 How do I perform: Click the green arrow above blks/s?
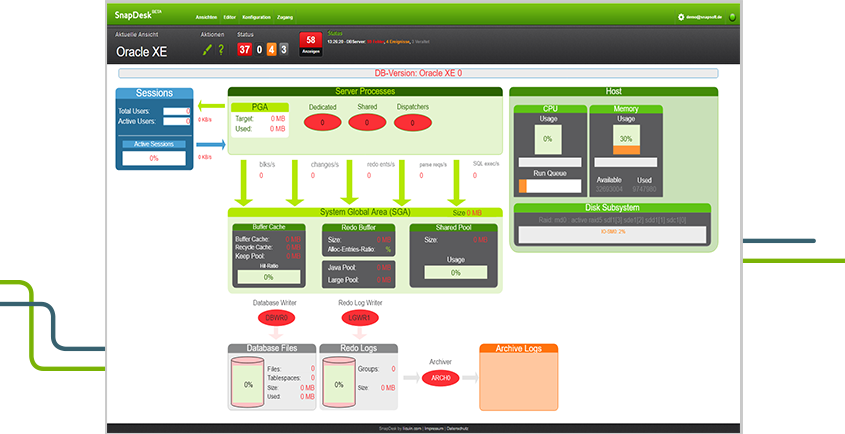tap(244, 183)
